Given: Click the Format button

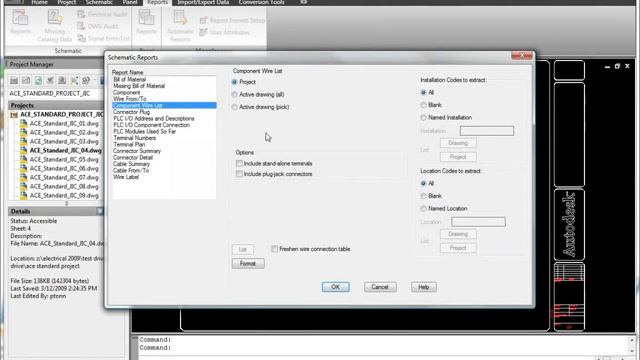Looking at the screenshot, I should 248,264.
